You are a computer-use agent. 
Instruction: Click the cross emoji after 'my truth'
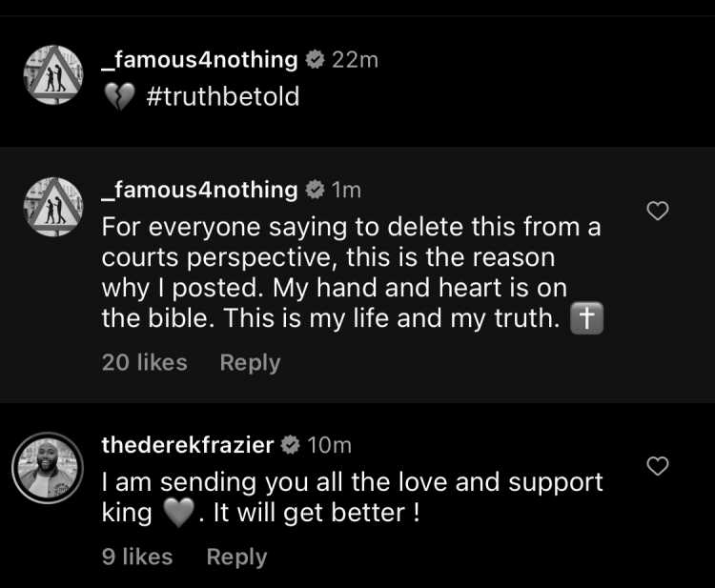click(587, 317)
